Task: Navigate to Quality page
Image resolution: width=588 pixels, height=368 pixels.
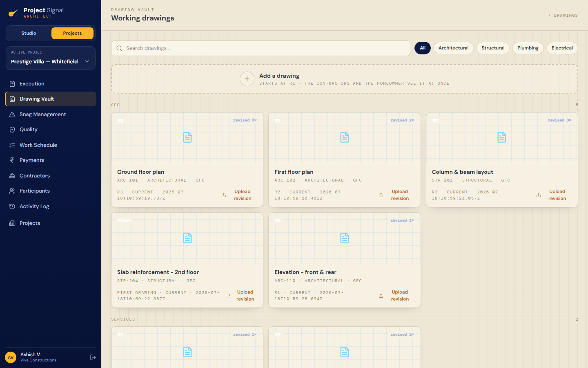Action: tap(51, 130)
